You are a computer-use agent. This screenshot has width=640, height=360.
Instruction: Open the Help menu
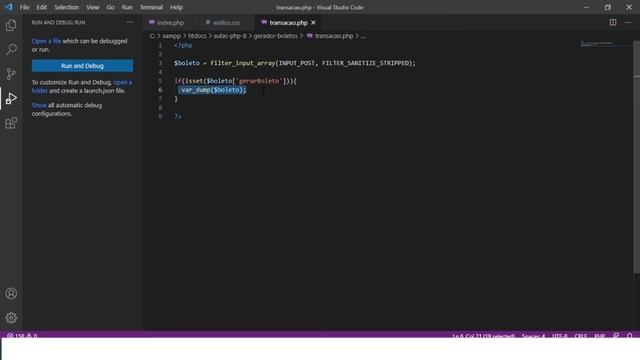(176, 7)
